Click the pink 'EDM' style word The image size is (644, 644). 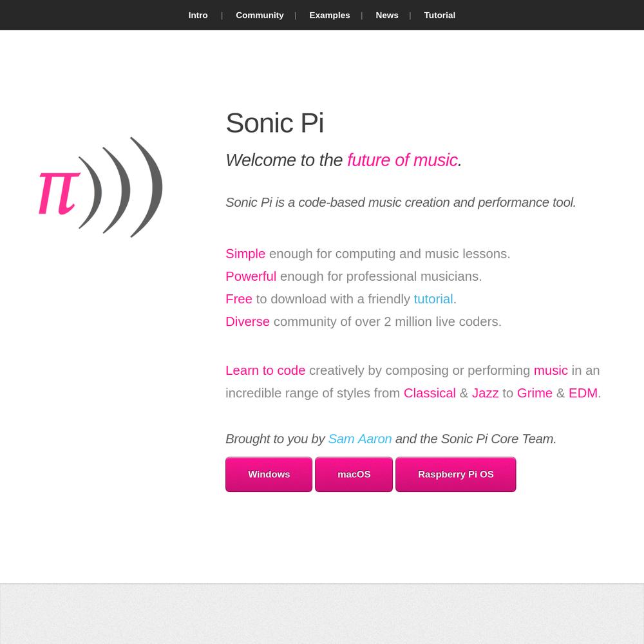click(583, 393)
